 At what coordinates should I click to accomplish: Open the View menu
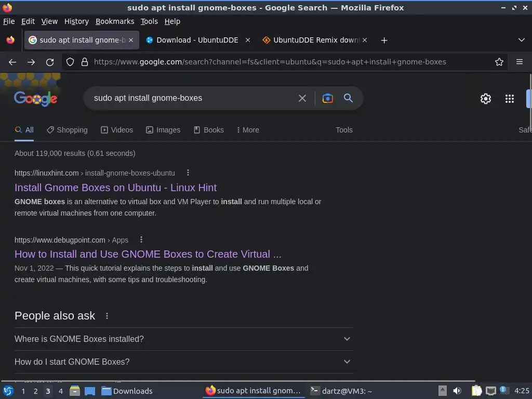pos(49,21)
